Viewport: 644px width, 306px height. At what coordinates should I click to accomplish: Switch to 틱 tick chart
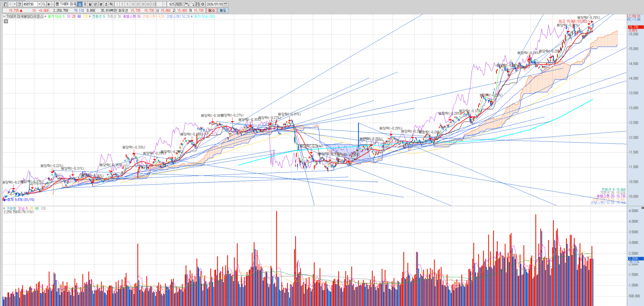[111, 4]
